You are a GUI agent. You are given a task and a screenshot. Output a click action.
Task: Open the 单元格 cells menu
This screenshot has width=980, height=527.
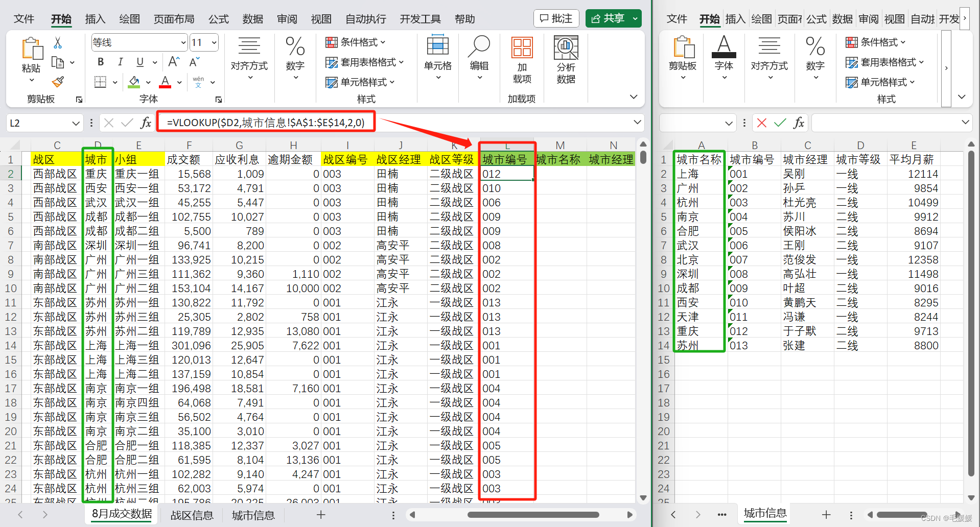pos(438,58)
